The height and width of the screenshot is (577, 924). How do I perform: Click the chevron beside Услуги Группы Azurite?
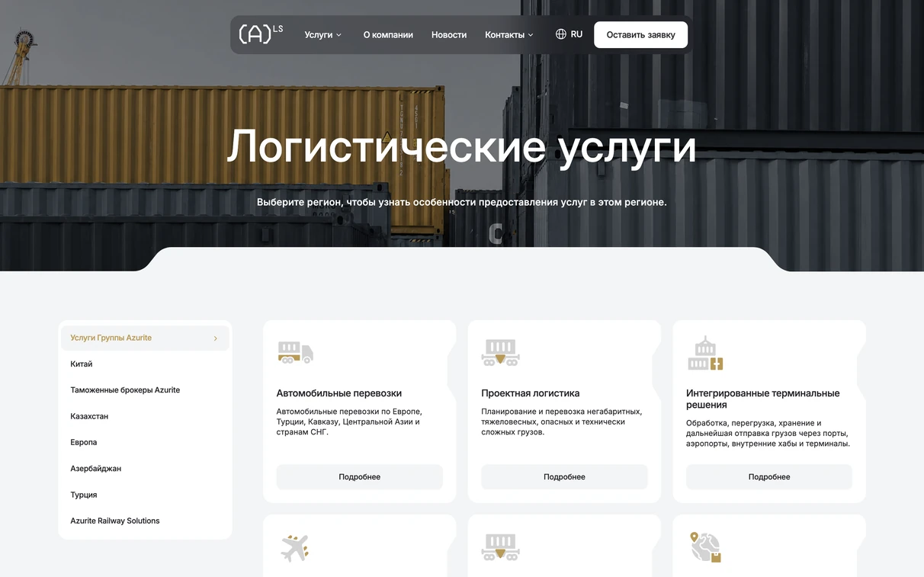click(x=216, y=338)
